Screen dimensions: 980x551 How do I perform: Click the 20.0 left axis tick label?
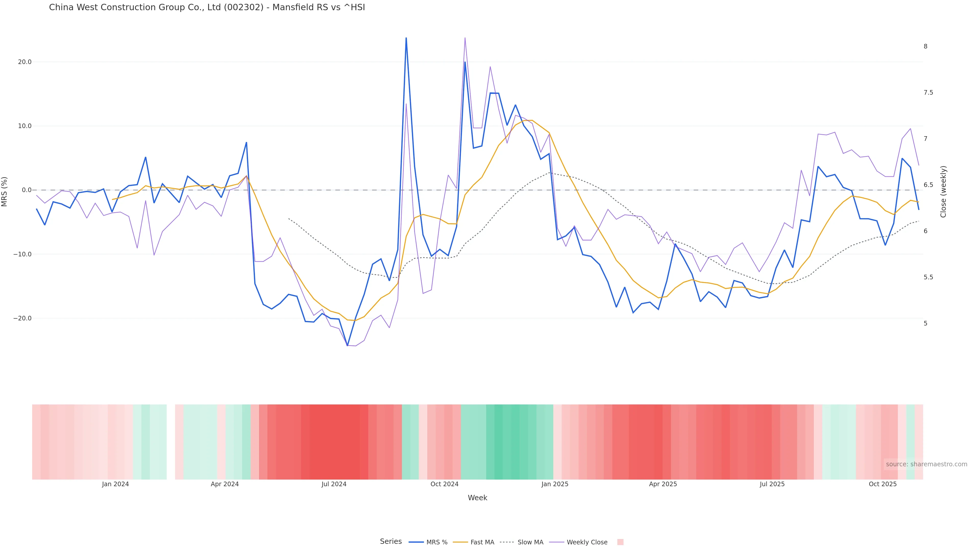(24, 62)
